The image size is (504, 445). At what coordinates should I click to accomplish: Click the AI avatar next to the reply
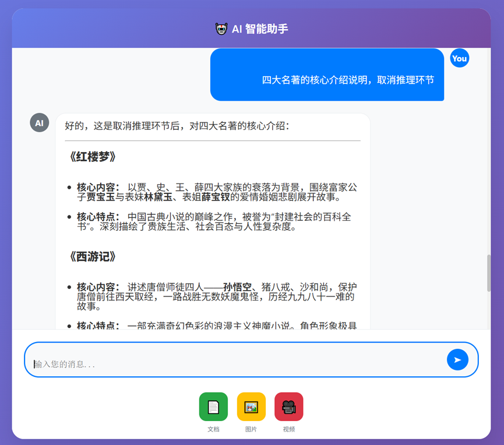click(39, 122)
